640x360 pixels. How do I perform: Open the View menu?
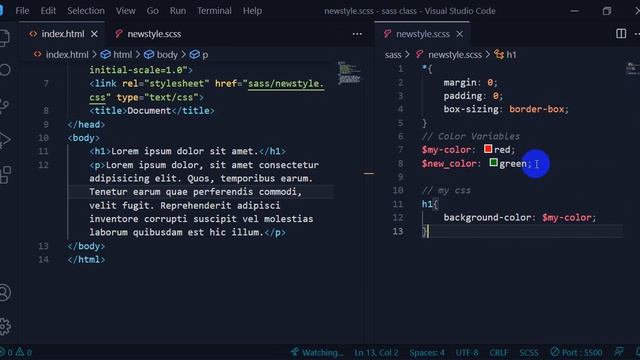click(x=125, y=11)
